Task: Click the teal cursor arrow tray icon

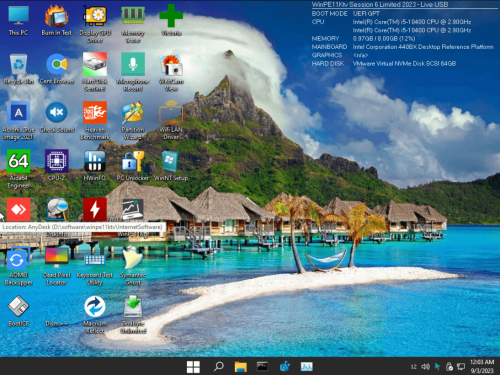Action: click(x=437, y=367)
